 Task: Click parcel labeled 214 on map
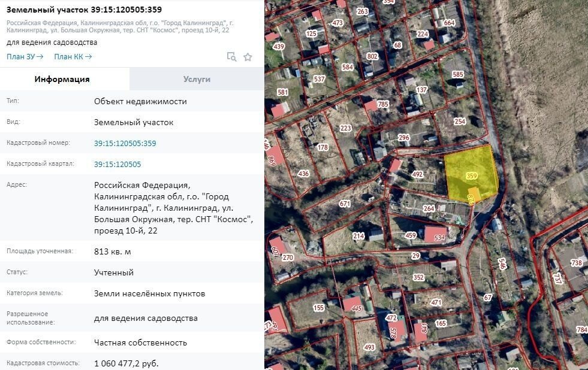[x=358, y=236]
